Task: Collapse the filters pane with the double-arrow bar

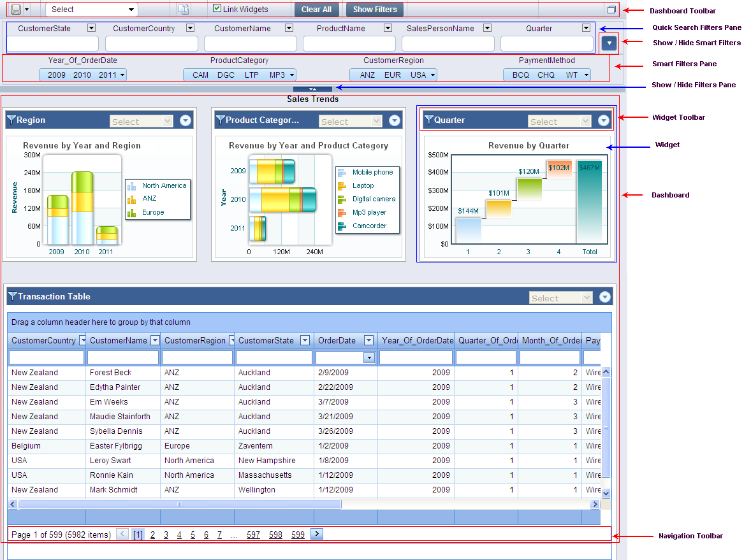Action: point(312,89)
